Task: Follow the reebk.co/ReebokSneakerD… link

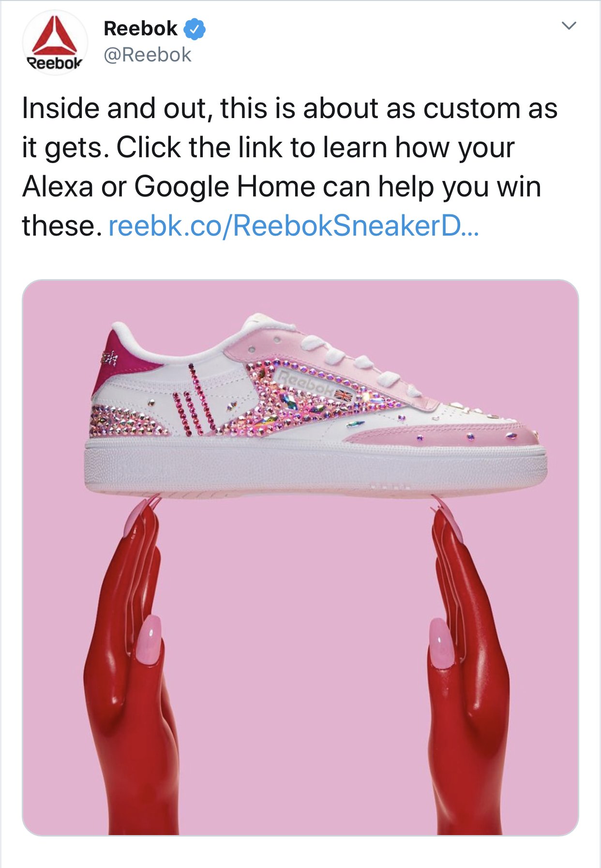Action: click(294, 225)
